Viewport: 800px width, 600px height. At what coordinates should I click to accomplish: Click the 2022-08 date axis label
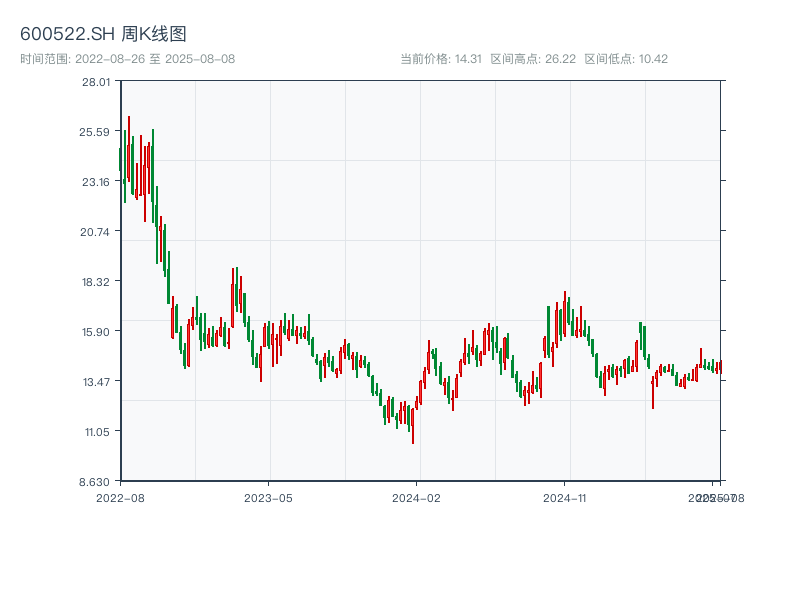pyautogui.click(x=120, y=497)
